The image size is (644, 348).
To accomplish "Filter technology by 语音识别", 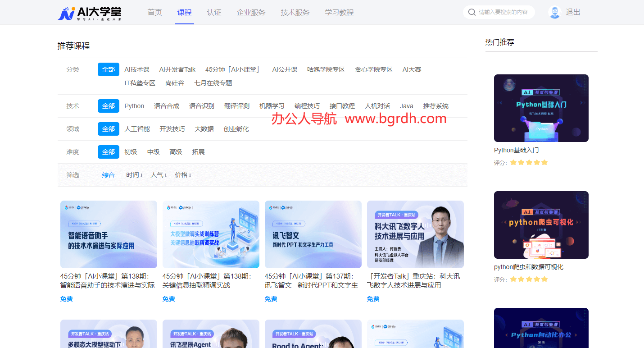I will pyautogui.click(x=202, y=106).
